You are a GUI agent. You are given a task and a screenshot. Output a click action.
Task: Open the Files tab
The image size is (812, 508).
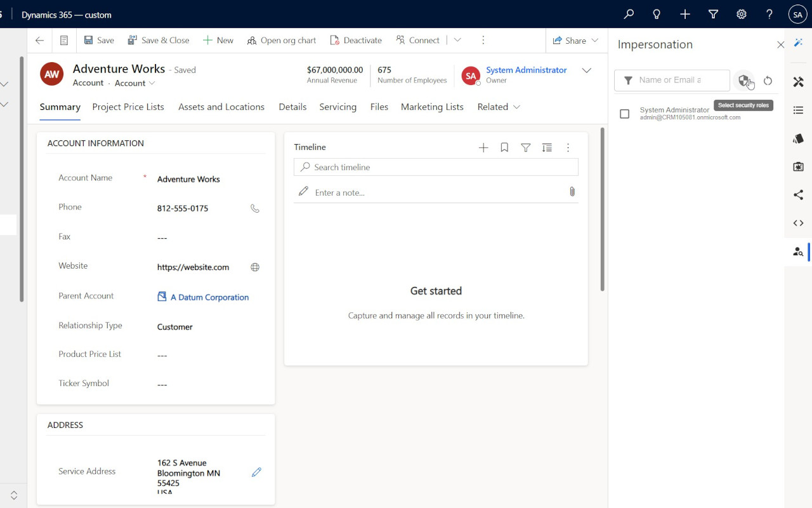(x=379, y=107)
